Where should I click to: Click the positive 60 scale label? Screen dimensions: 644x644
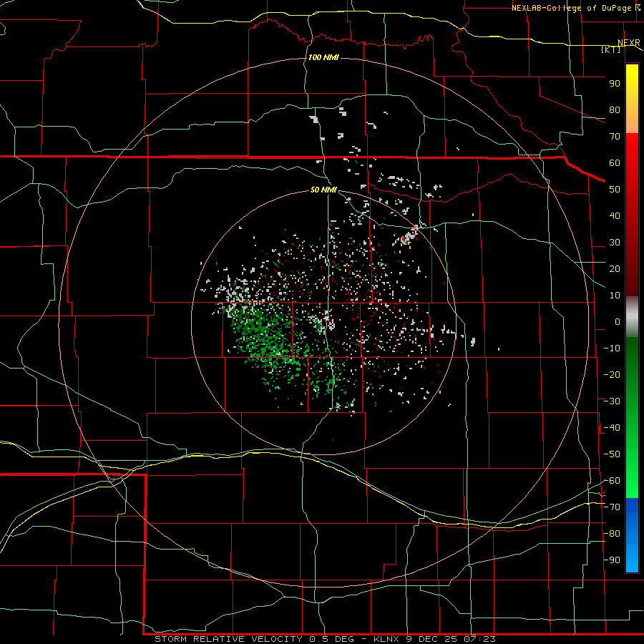615,163
